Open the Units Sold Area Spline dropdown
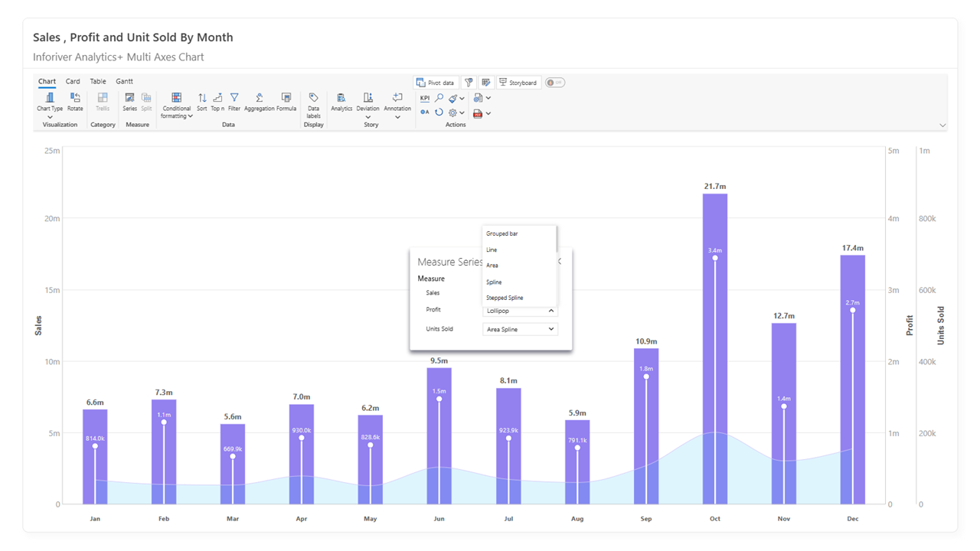980x551 pixels. [520, 329]
